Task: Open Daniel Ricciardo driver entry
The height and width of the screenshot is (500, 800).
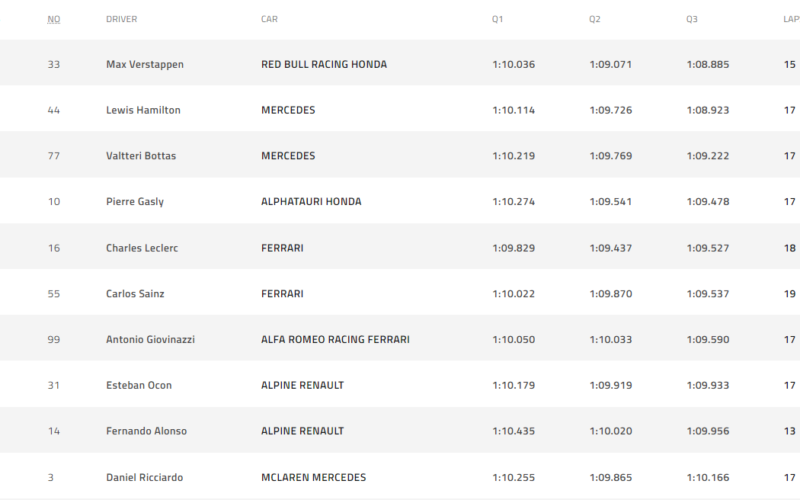Action: [144, 478]
